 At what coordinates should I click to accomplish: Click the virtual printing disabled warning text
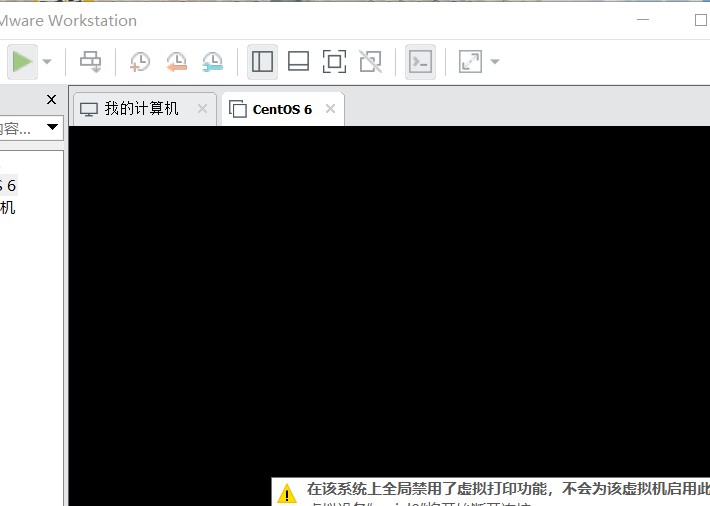coord(508,489)
